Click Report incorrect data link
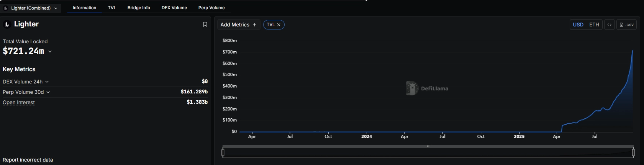 28,160
